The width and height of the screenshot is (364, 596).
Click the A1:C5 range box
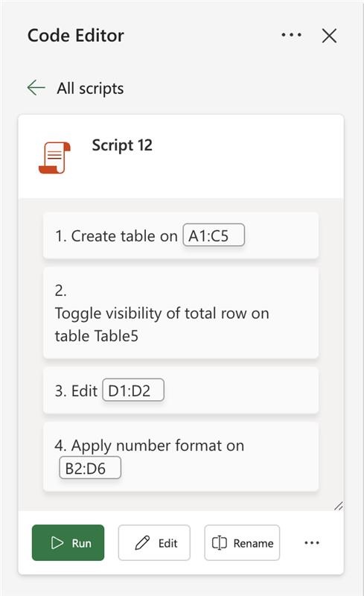214,235
